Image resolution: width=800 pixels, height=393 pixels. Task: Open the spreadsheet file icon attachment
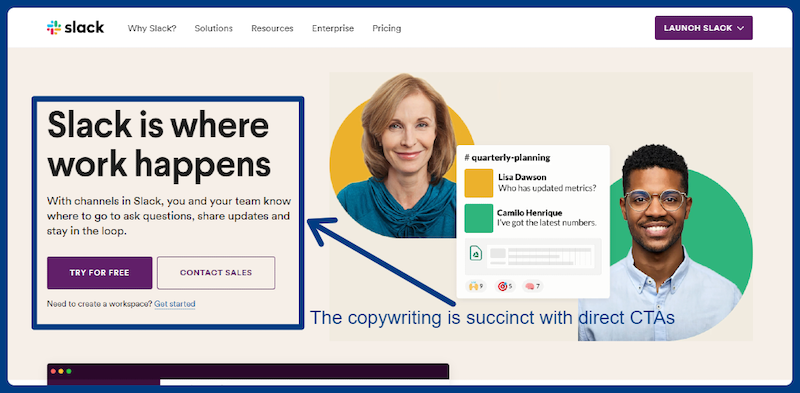pos(476,253)
